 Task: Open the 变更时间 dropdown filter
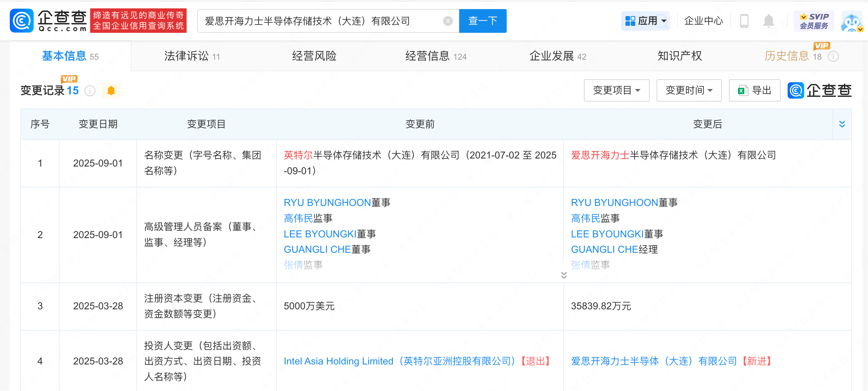tap(689, 90)
